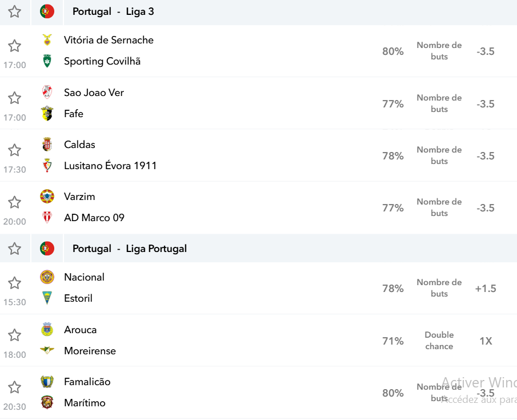Image resolution: width=517 pixels, height=420 pixels.
Task: Open the Caldas team name link
Action: tap(79, 145)
